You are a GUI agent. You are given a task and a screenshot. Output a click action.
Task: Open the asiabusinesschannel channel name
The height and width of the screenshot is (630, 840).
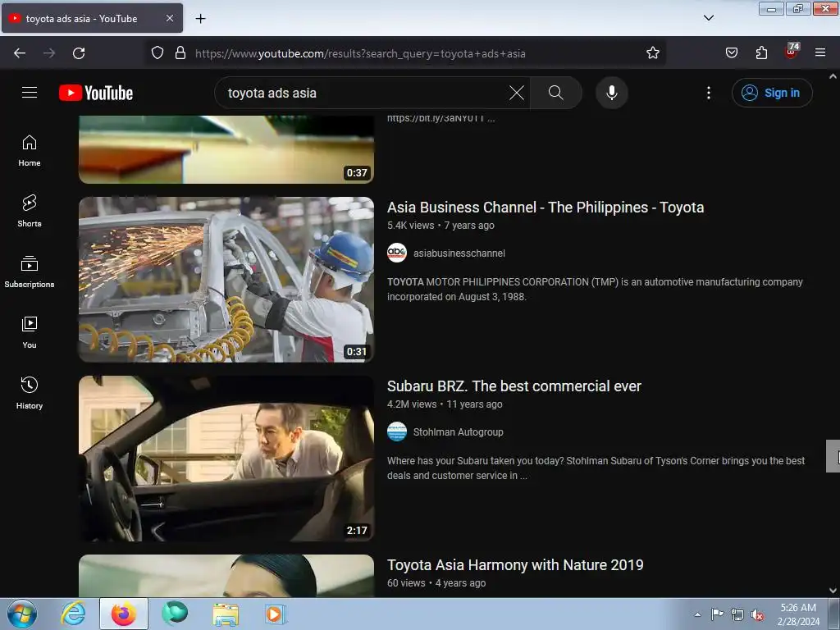459,253
